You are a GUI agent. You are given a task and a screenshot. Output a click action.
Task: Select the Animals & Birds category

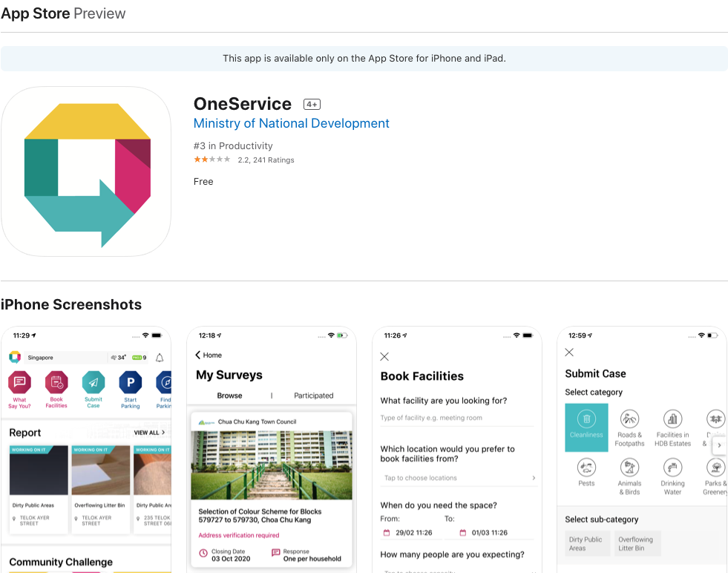click(x=629, y=477)
